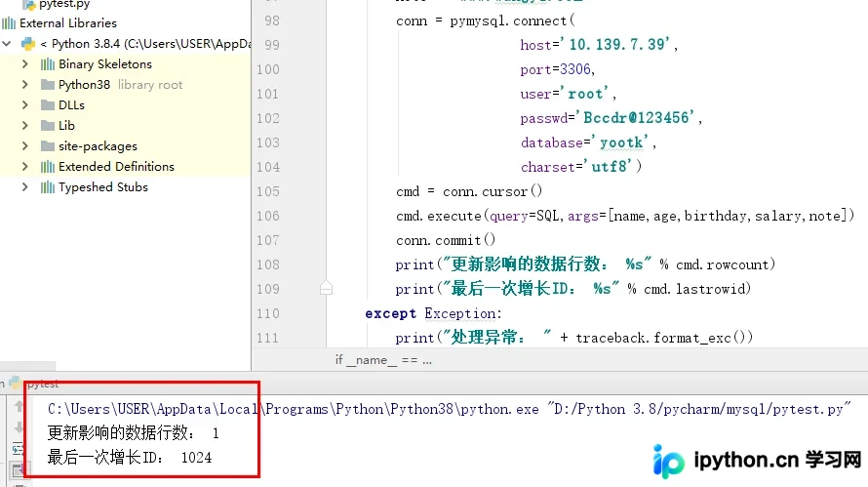This screenshot has width=868, height=487.
Task: Click line number 110 in the gutter
Action: (268, 313)
